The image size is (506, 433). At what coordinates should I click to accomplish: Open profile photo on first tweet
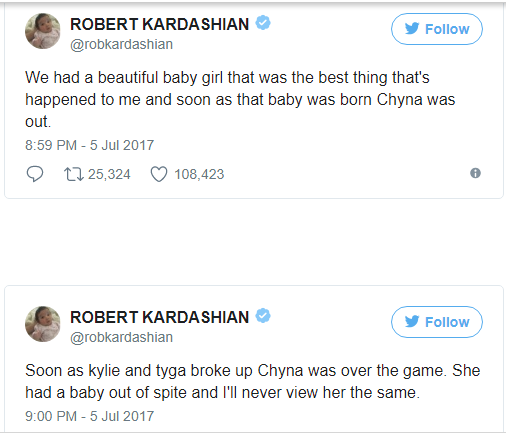point(43,31)
